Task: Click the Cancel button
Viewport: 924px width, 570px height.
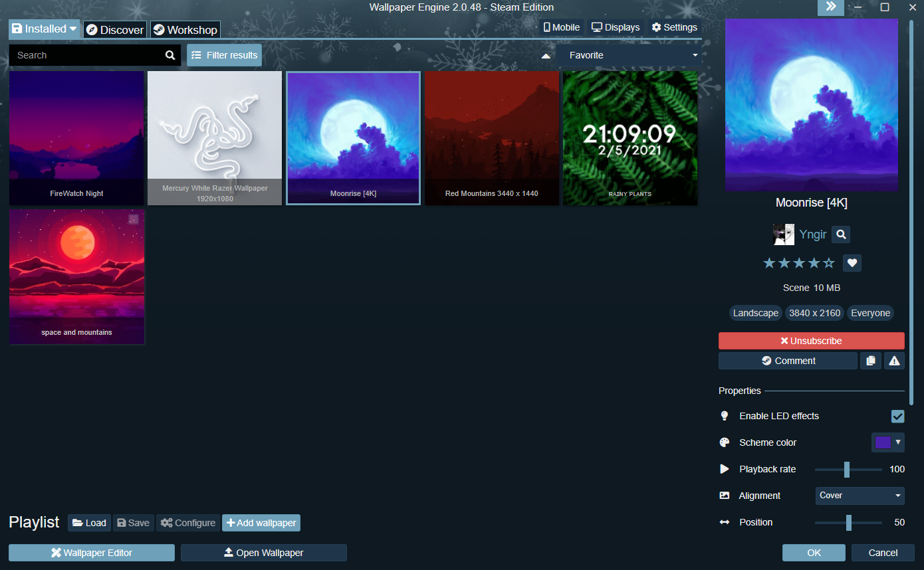Action: point(883,553)
